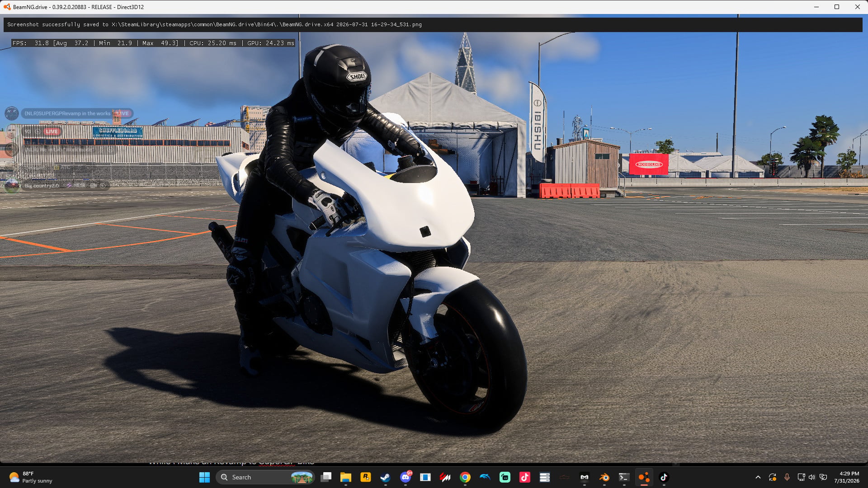Open the red slashed-logo app on the taskbar

pyautogui.click(x=445, y=477)
